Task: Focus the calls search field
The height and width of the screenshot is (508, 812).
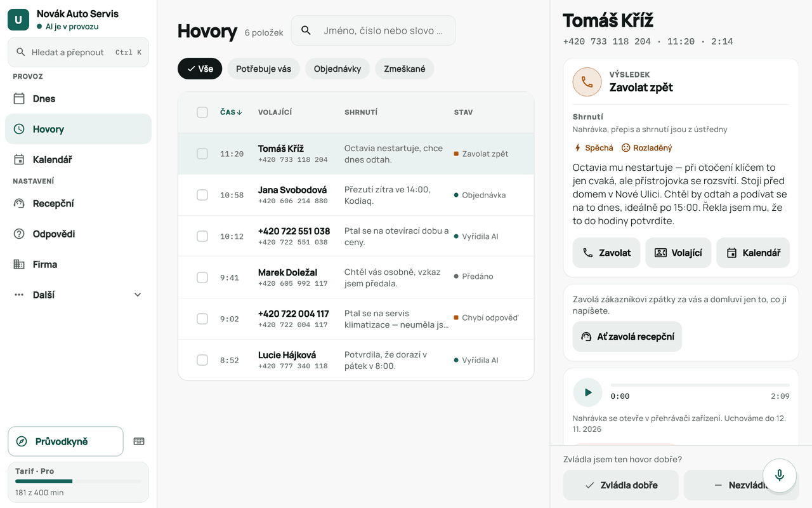Action: coord(373,30)
